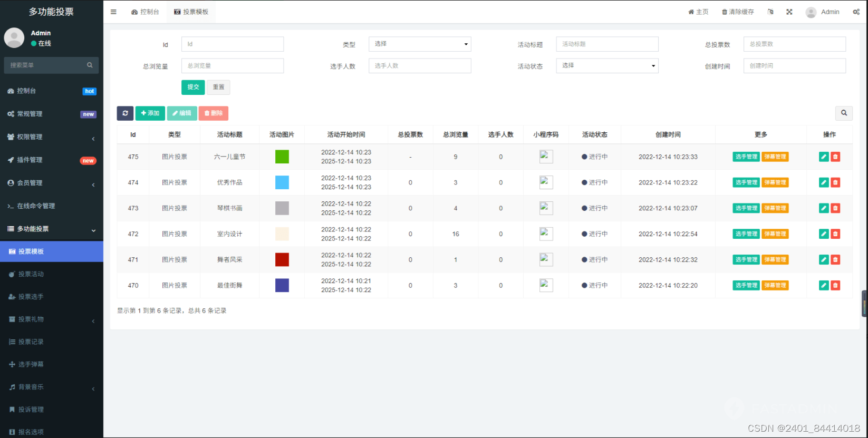Click the sidebar menu search magnifier icon
The height and width of the screenshot is (438, 868).
pyautogui.click(x=90, y=65)
